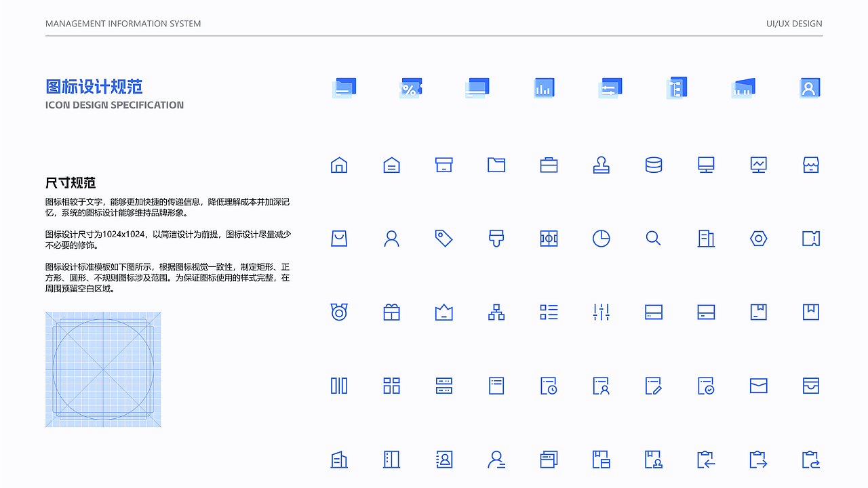Viewport: 868px width, 488px height.
Task: Click the "尺寸规范" heading
Action: pyautogui.click(x=71, y=183)
